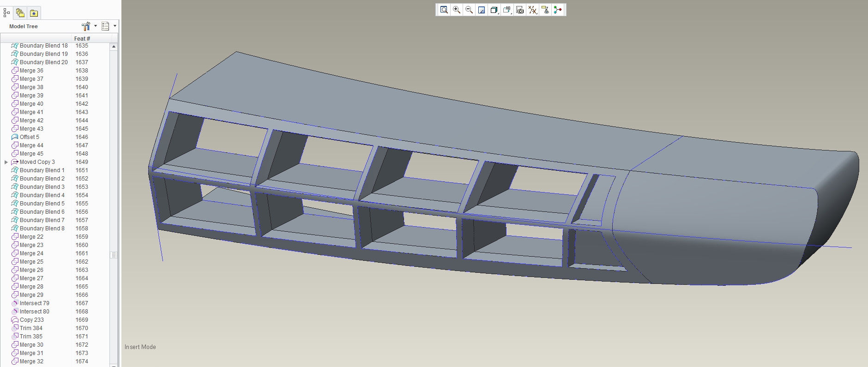The width and height of the screenshot is (868, 367).
Task: Select the Merge 41 feature
Action: tap(31, 112)
